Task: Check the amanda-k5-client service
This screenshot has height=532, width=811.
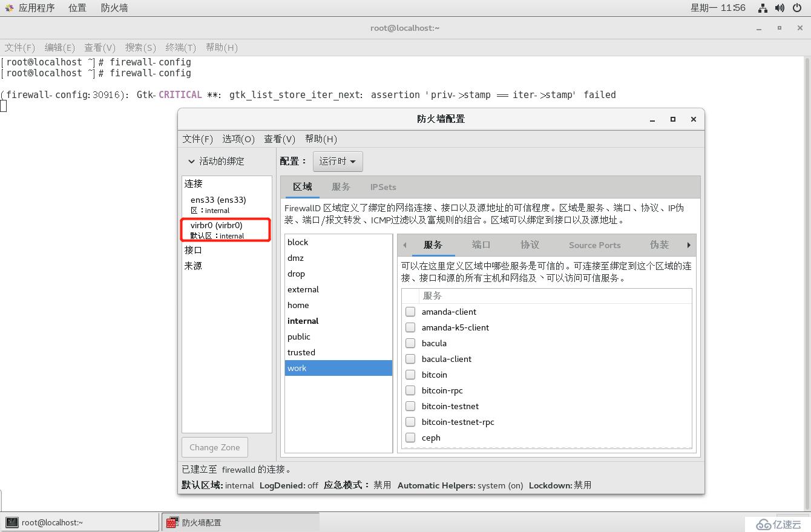Action: pos(410,327)
